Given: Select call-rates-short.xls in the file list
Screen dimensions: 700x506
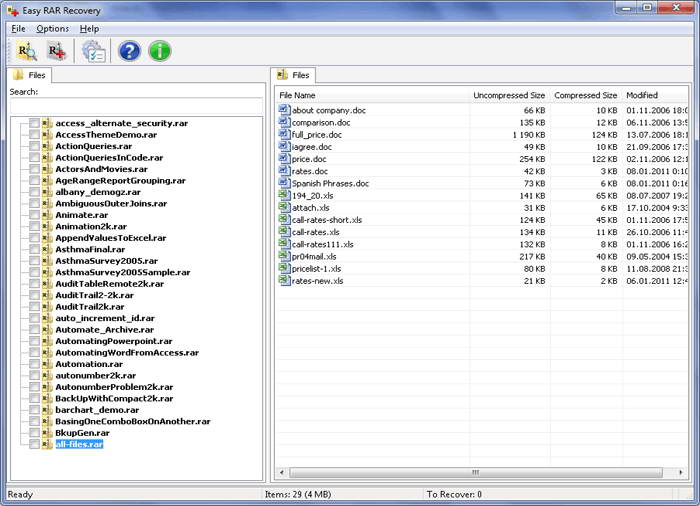Looking at the screenshot, I should click(327, 220).
